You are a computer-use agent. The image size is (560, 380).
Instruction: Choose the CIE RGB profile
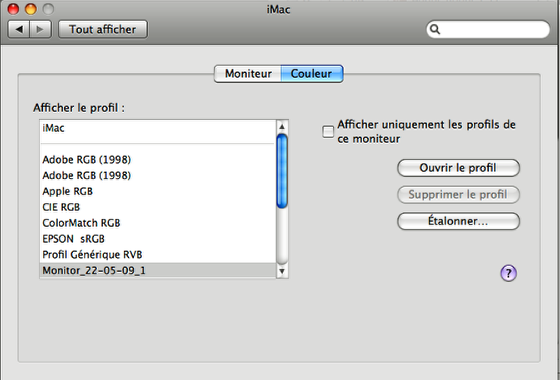pyautogui.click(x=158, y=207)
